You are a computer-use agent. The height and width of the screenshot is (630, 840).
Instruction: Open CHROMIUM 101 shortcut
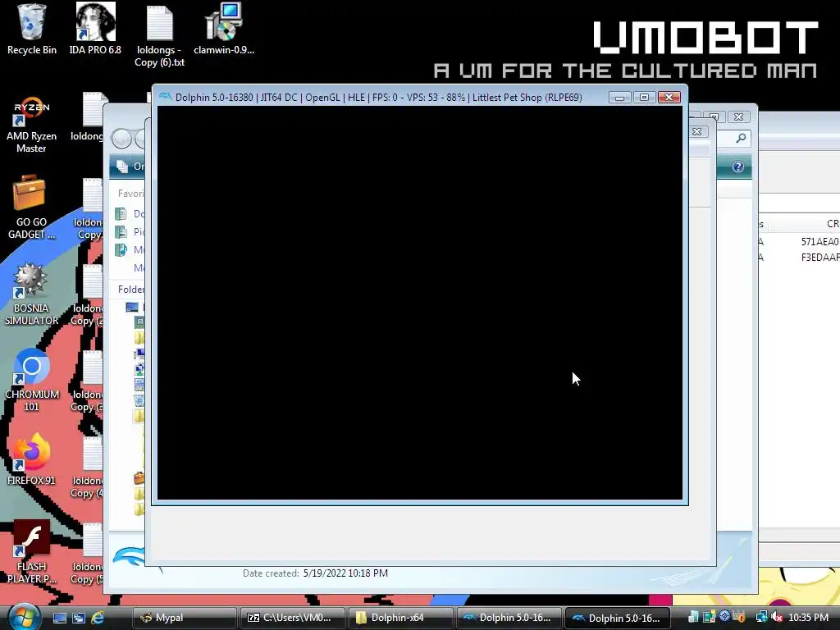(x=32, y=380)
